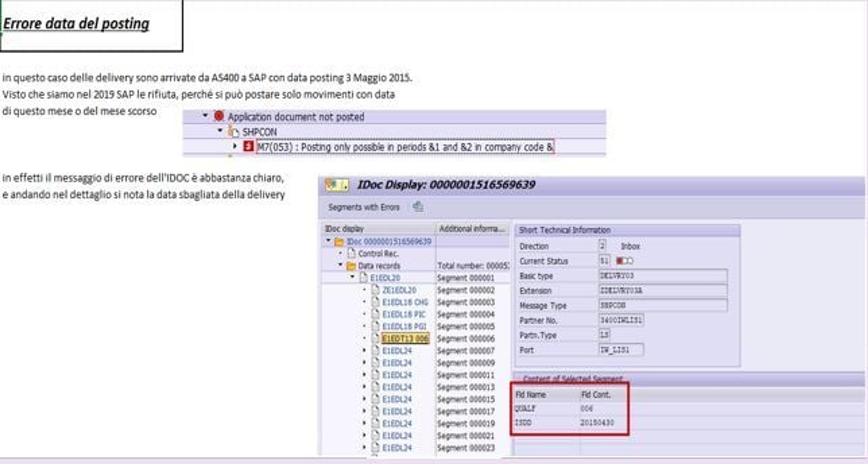This screenshot has height=464, width=868.
Task: Click the 'Segment 000006' info cell
Action: [466, 338]
